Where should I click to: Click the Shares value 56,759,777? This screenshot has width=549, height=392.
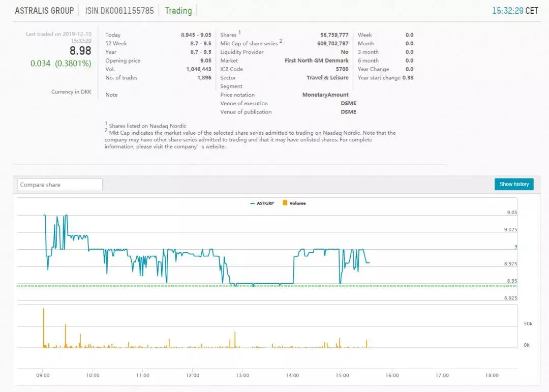(334, 35)
